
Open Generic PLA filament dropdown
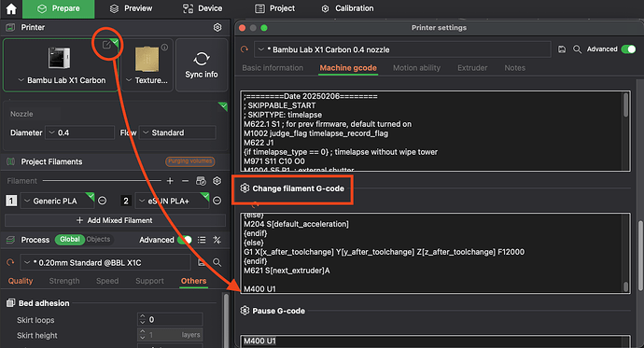click(58, 201)
